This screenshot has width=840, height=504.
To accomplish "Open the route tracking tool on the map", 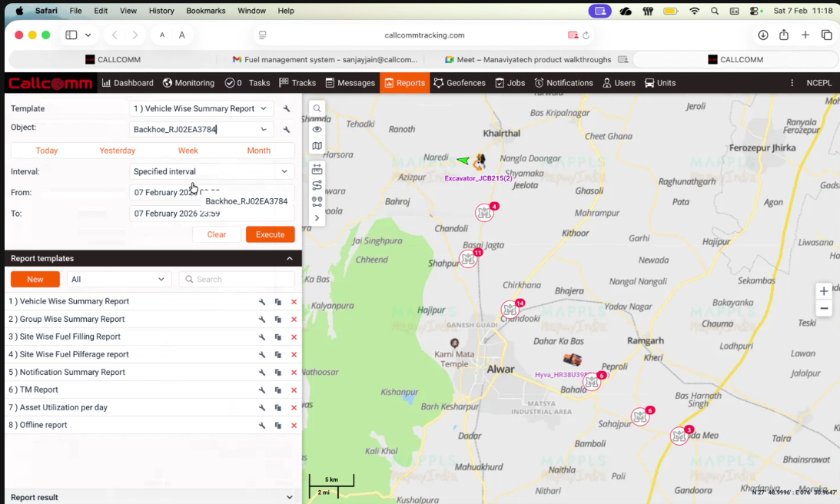I will point(317,185).
